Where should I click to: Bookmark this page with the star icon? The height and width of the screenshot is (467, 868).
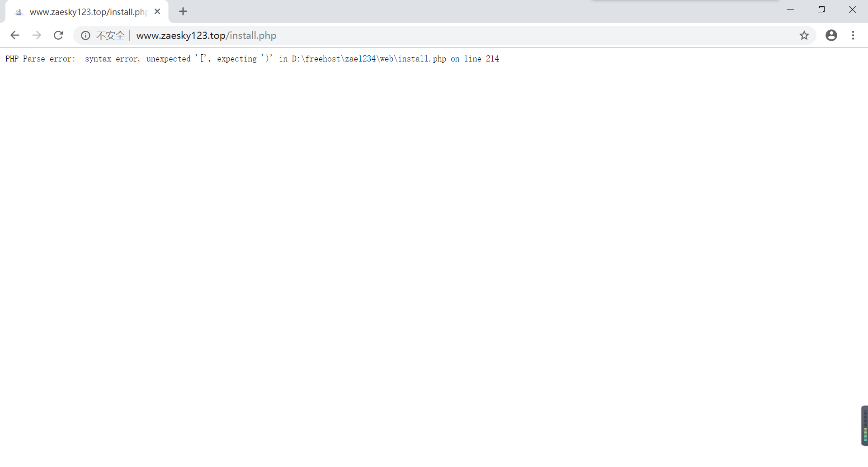[804, 35]
